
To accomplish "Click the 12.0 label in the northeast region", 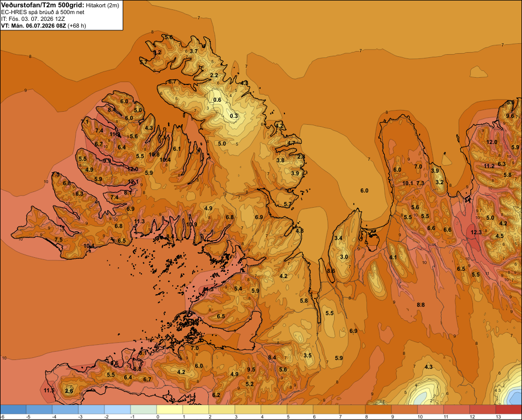I will pos(492,142).
